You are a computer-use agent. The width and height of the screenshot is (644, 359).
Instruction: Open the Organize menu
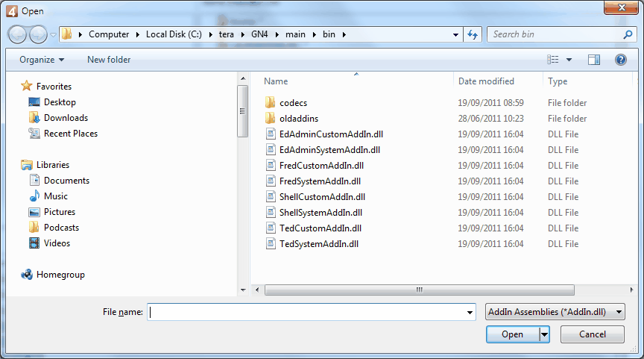click(42, 60)
